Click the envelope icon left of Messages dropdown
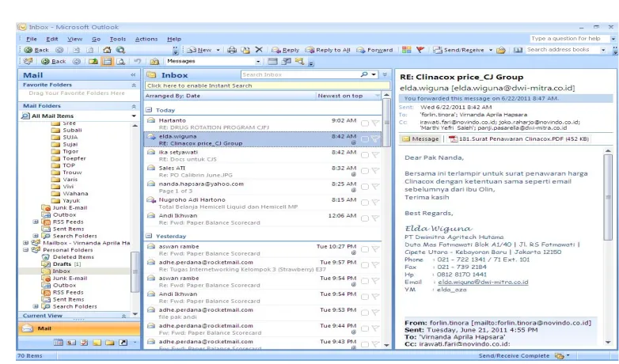Screen dimensions: 619x364 [154, 61]
